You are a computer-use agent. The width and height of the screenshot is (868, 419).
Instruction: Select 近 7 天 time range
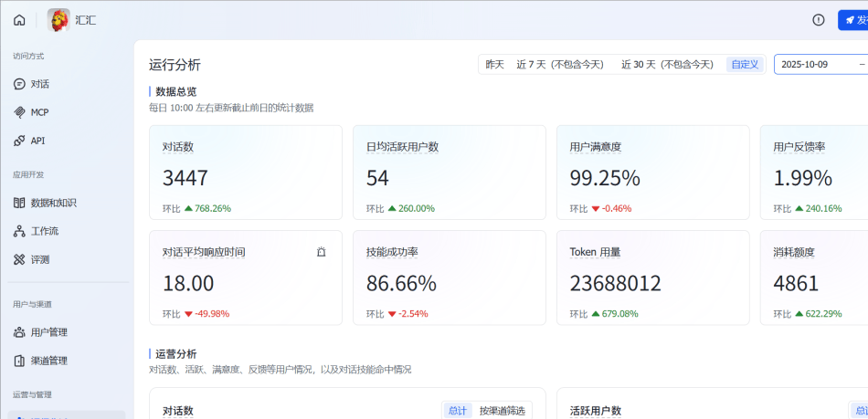[x=560, y=65]
